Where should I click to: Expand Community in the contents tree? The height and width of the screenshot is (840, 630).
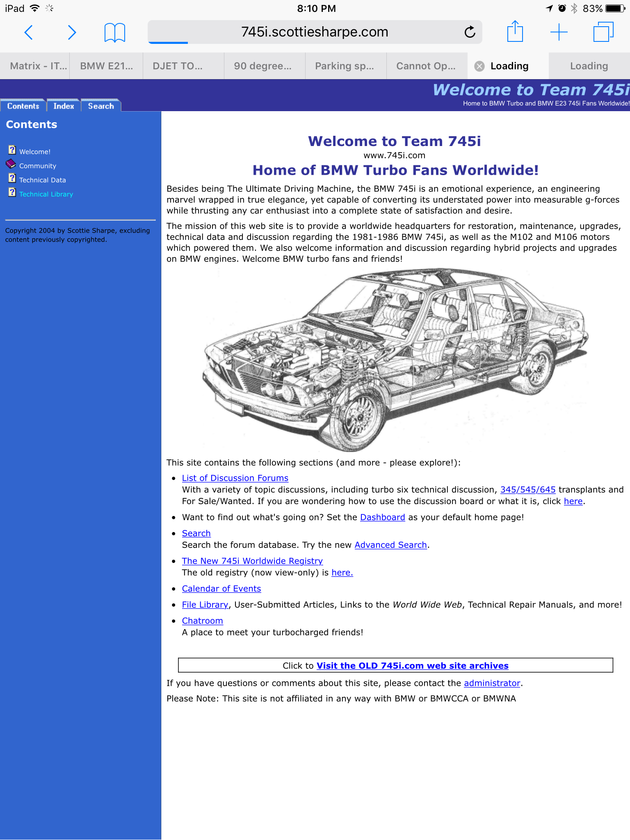[x=38, y=166]
